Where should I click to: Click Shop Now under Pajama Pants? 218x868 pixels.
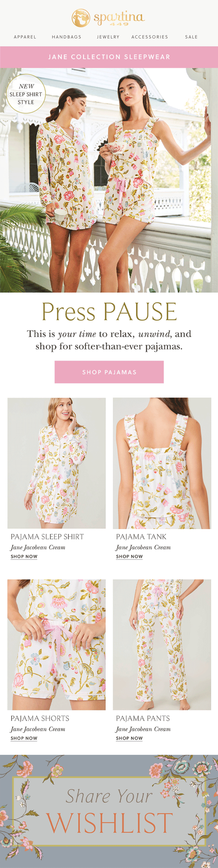(x=129, y=738)
